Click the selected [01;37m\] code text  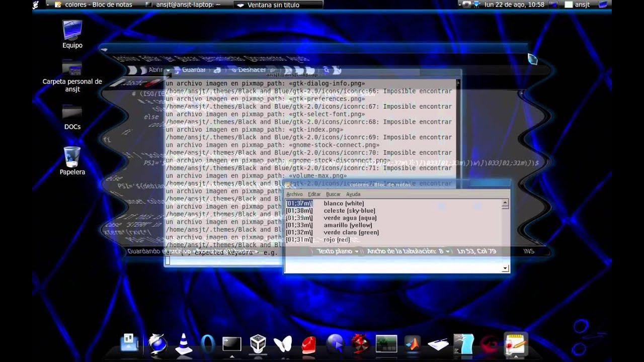[x=299, y=204]
